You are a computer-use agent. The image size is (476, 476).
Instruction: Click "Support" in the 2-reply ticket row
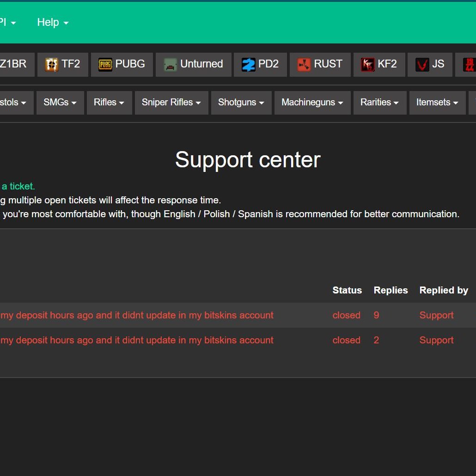click(x=437, y=340)
